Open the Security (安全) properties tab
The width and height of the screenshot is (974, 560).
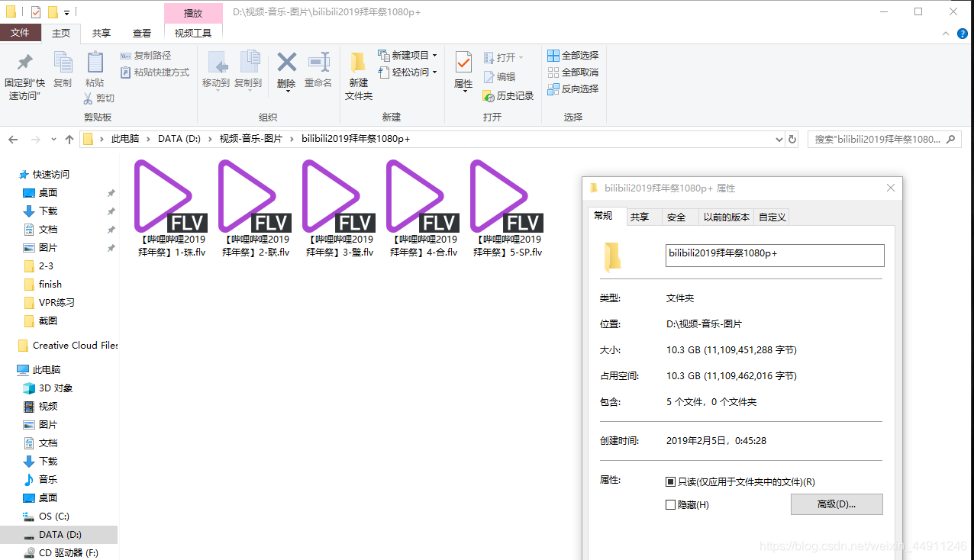pos(676,217)
